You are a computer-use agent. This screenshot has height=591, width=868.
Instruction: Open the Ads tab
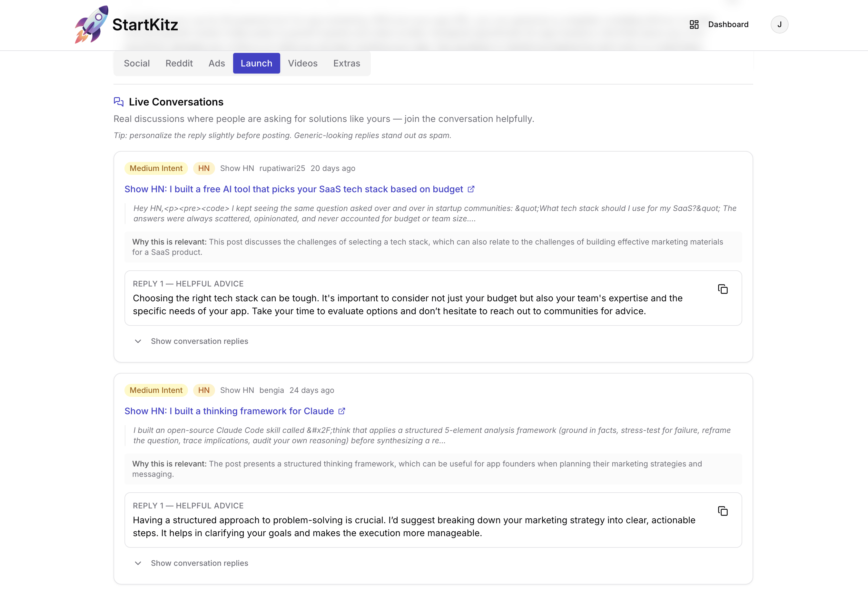(217, 63)
